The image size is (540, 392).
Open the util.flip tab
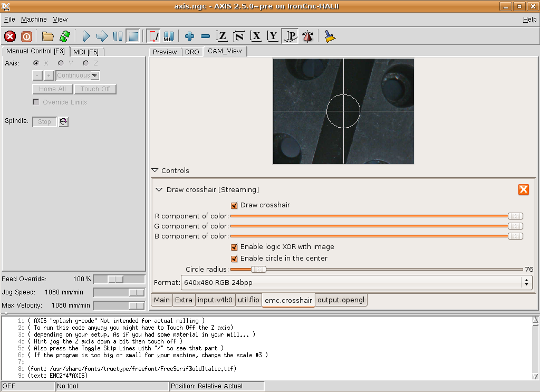pyautogui.click(x=248, y=300)
